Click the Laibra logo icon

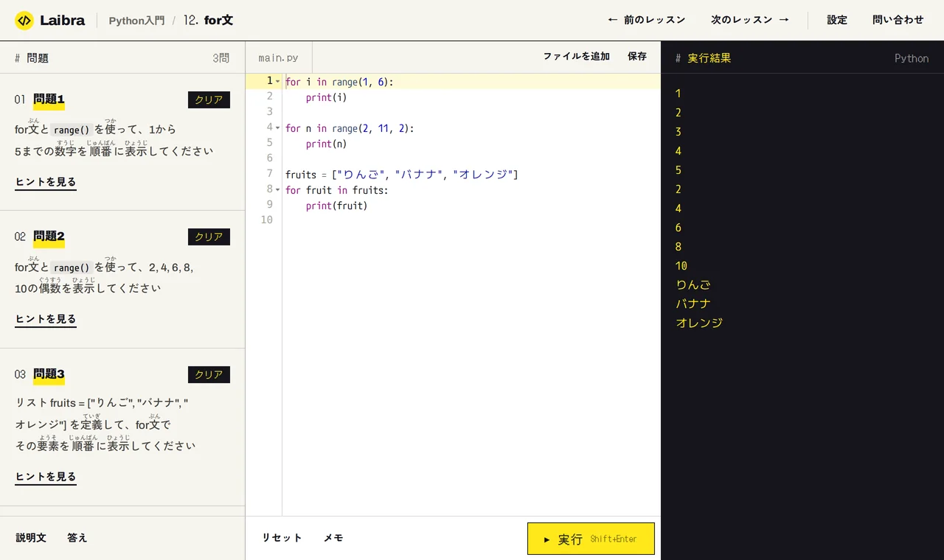pyautogui.click(x=24, y=21)
